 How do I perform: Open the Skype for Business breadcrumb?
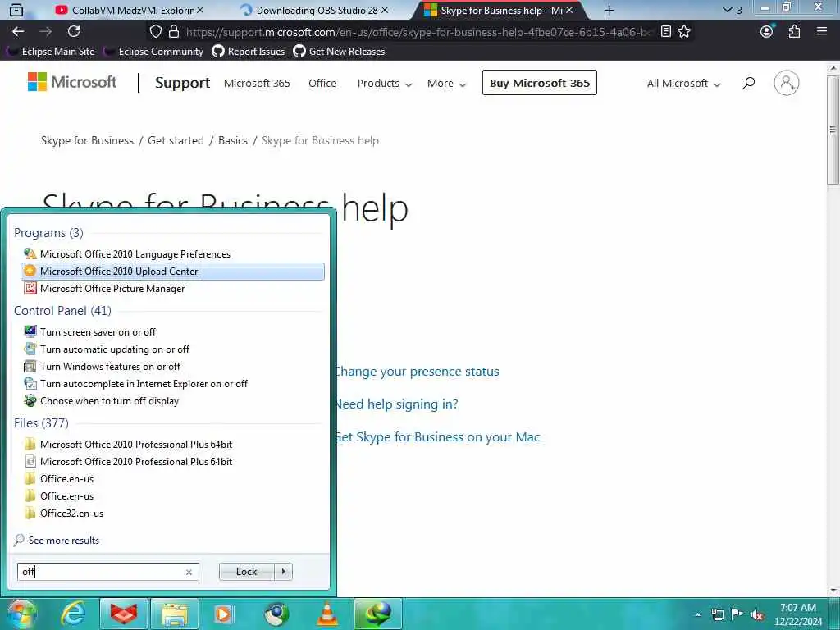coord(87,140)
